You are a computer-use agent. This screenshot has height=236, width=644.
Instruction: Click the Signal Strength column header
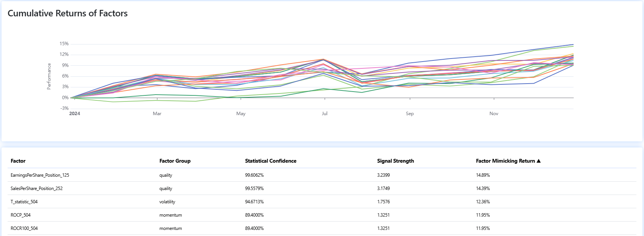point(395,161)
